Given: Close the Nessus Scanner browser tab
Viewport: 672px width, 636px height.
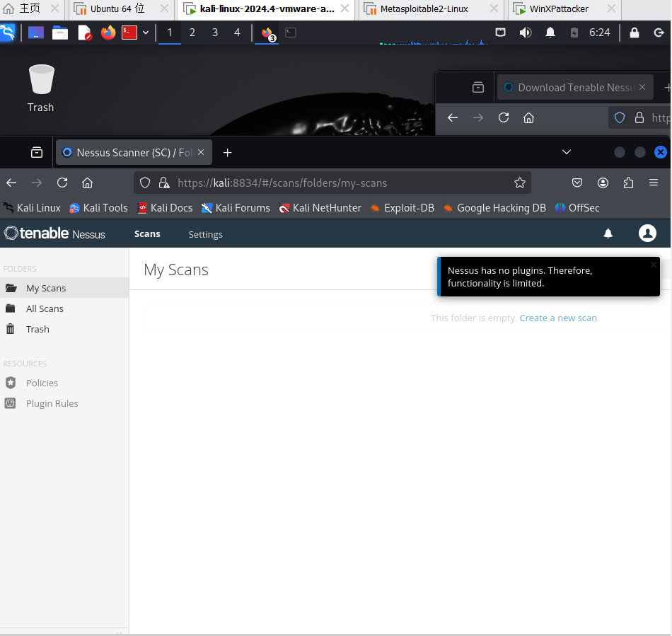Looking at the screenshot, I should [201, 152].
